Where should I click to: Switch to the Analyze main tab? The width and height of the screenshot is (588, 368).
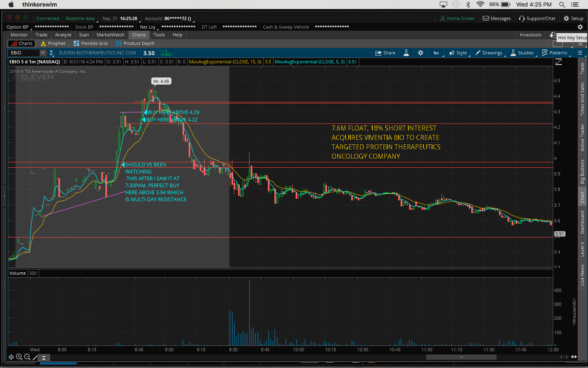[63, 35]
